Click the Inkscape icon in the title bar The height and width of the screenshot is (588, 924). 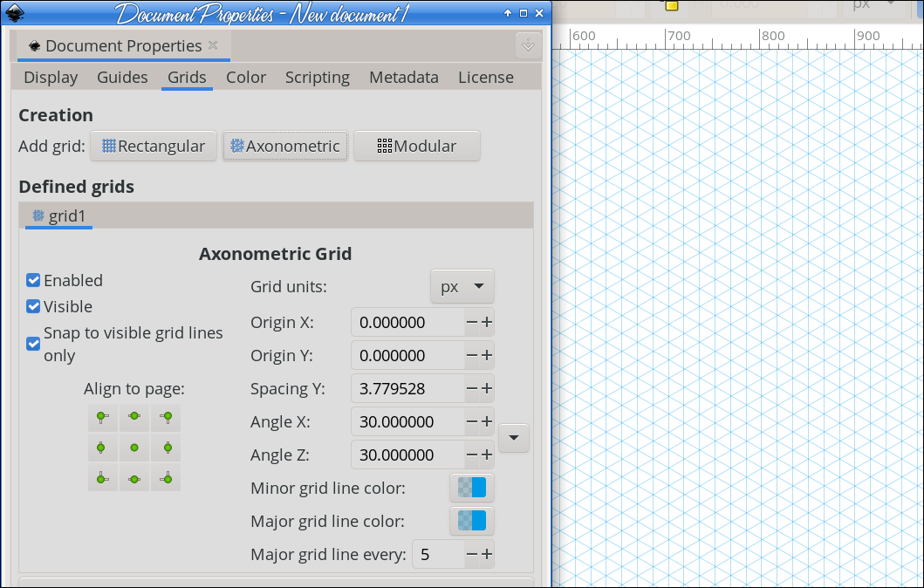tap(14, 12)
